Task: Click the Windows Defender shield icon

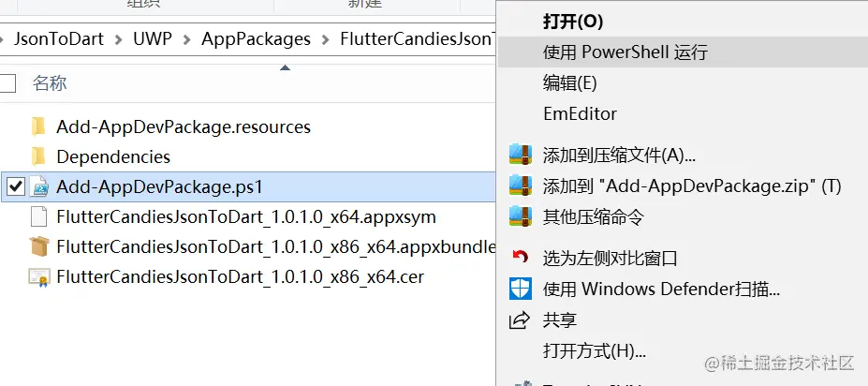Action: point(521,289)
